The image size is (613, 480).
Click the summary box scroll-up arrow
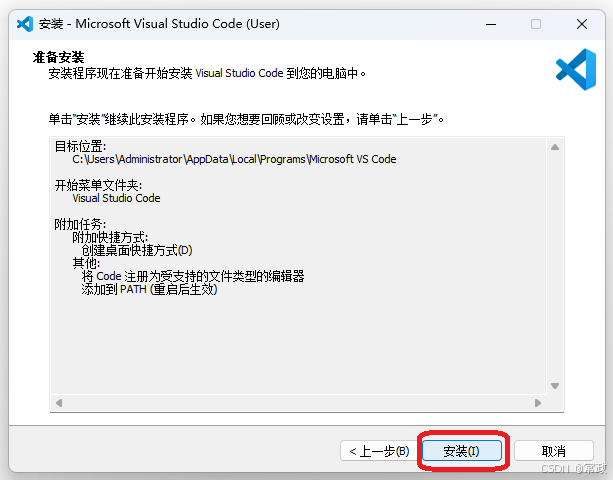coord(555,147)
